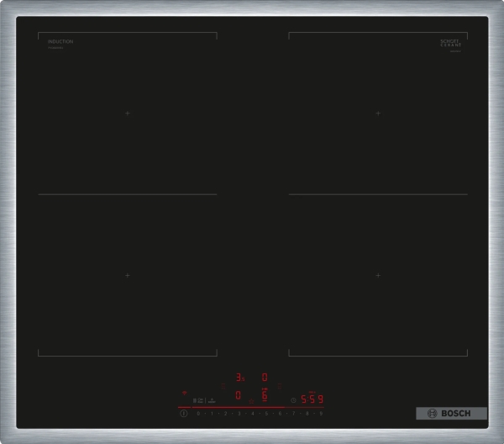This screenshot has width=504, height=444.
Task: Tap the 5:59 timer display
Action: pos(312,399)
